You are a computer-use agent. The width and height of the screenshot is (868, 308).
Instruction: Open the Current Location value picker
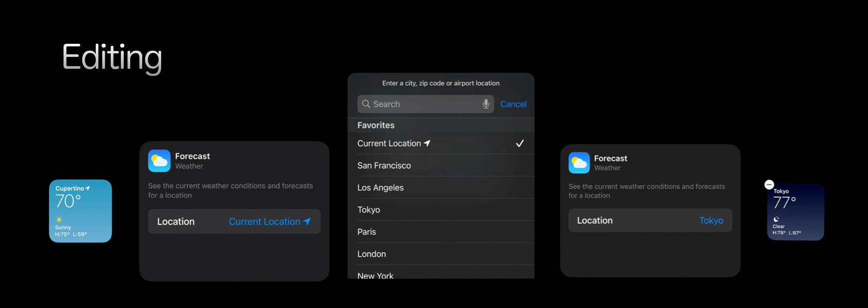click(269, 222)
